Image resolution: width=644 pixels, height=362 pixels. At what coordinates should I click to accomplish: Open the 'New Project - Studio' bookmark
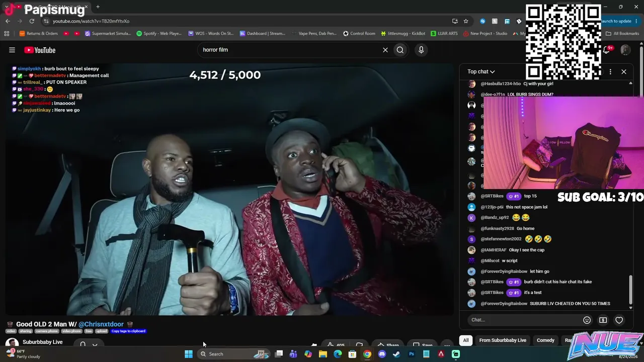click(x=485, y=34)
